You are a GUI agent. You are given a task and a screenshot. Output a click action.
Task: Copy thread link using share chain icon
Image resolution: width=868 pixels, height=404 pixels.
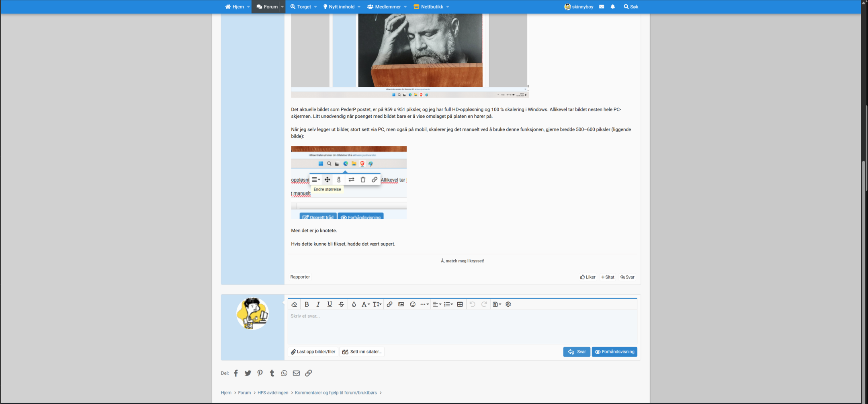309,373
